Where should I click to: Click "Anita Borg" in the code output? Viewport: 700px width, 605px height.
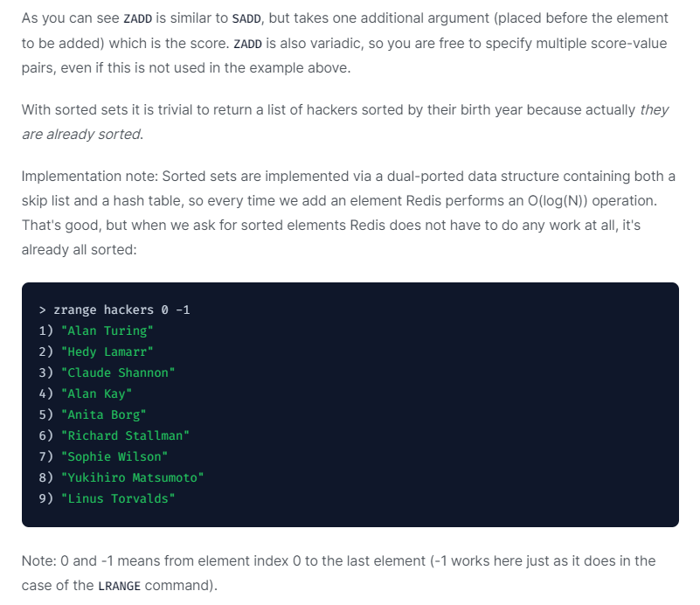103,414
